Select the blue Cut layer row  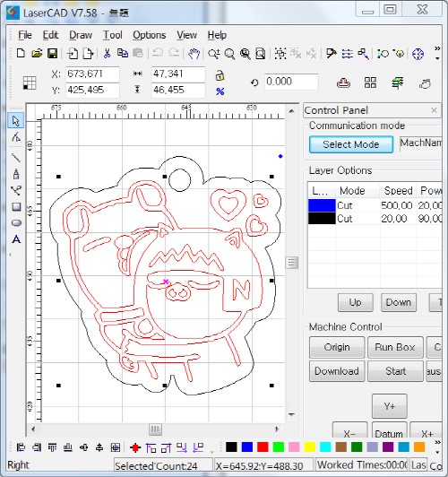[x=375, y=205]
